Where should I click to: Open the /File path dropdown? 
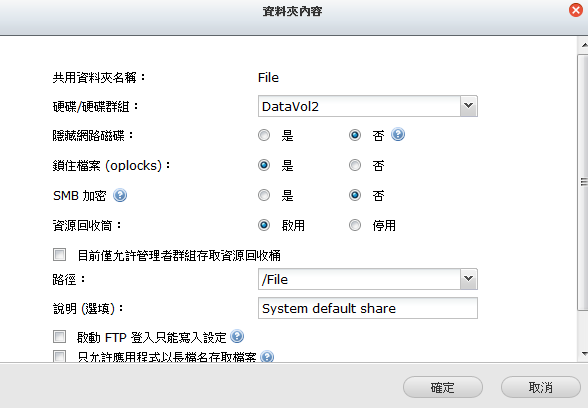tap(469, 279)
